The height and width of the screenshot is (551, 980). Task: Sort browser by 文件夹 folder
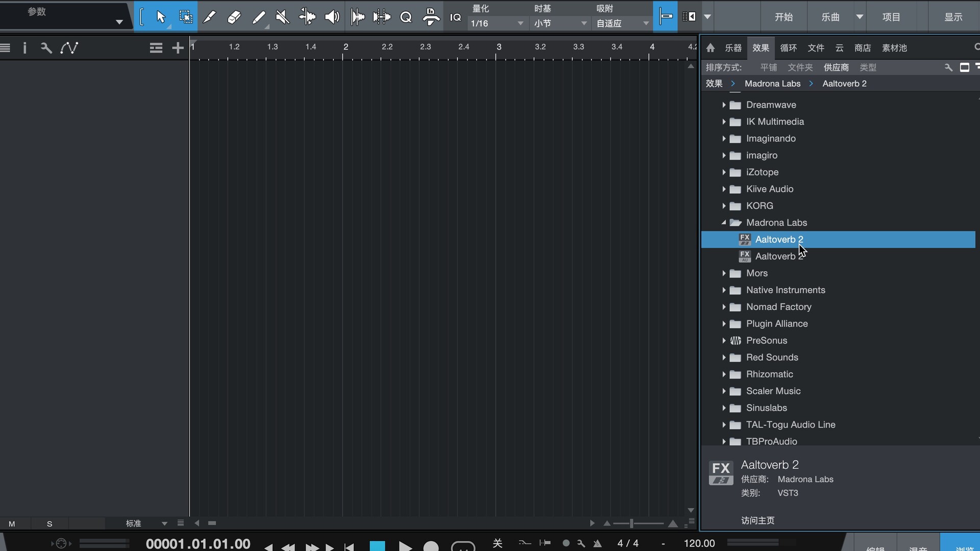800,67
